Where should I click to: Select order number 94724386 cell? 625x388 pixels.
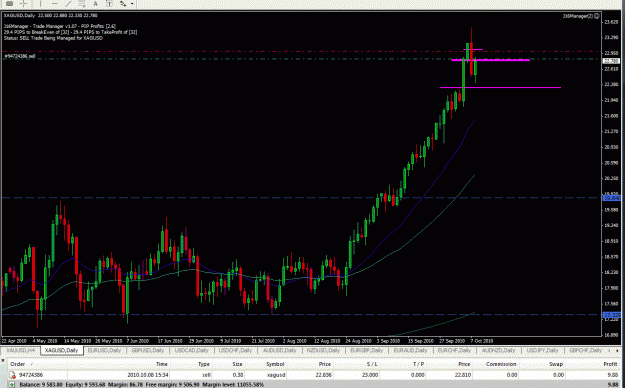31,375
